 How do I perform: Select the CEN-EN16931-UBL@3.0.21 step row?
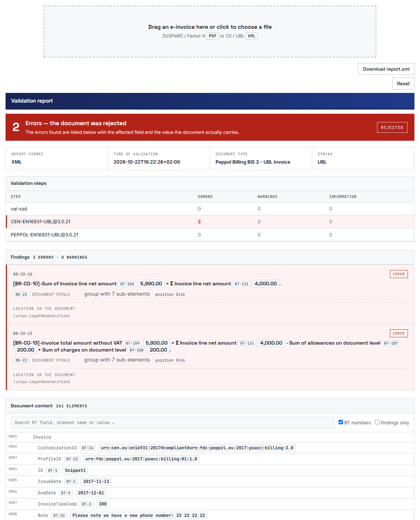(x=210, y=222)
